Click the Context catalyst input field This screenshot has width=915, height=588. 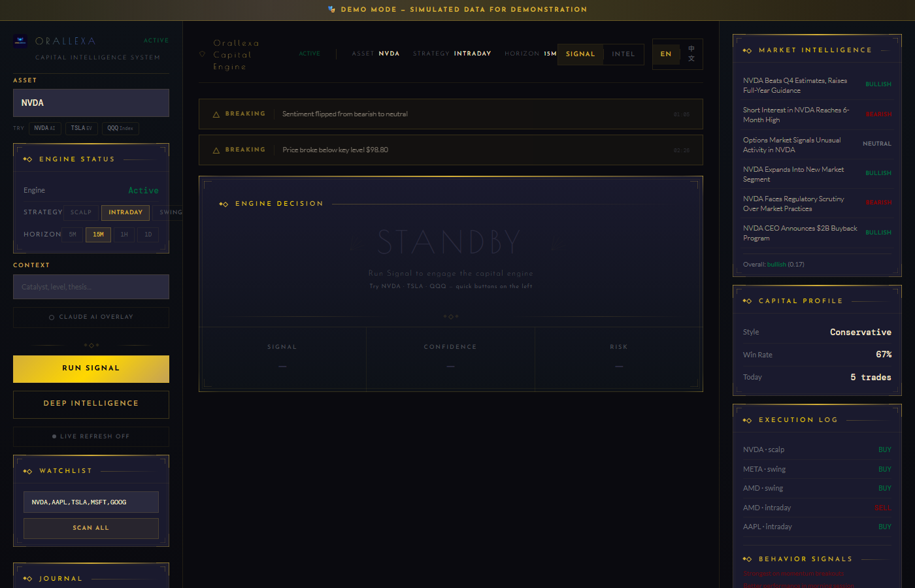coord(91,287)
